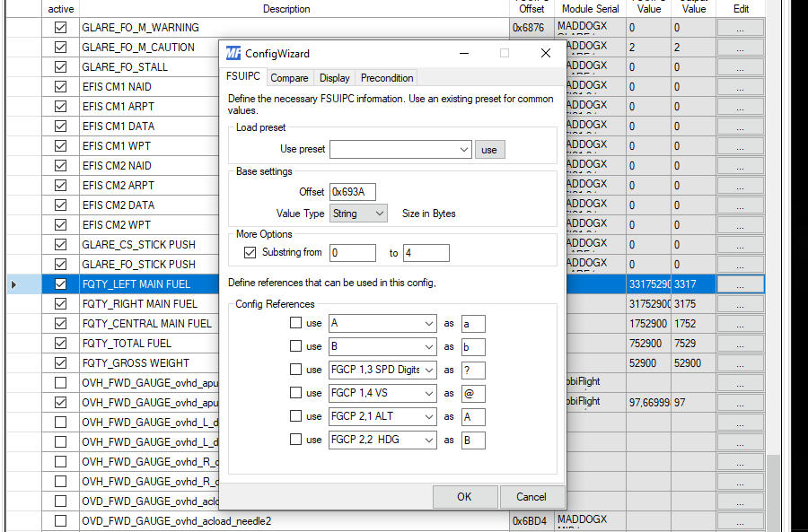Open the Precondition tab

(x=387, y=78)
